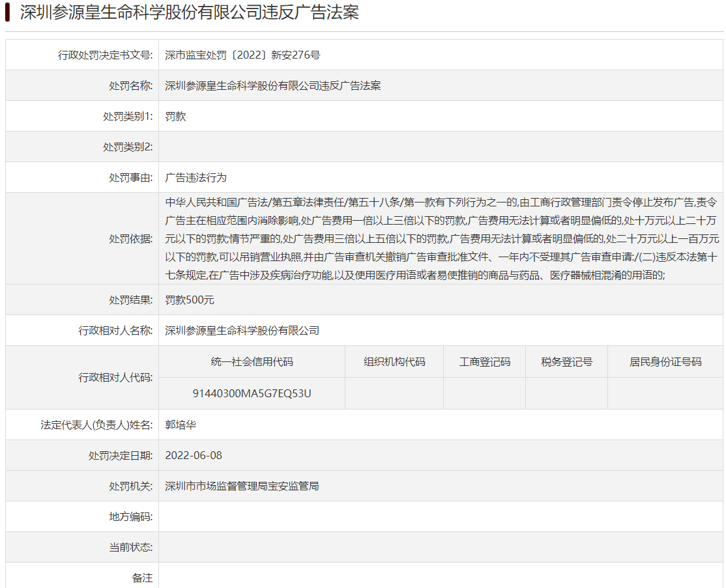Click the 处罚依据 label

pos(130,239)
